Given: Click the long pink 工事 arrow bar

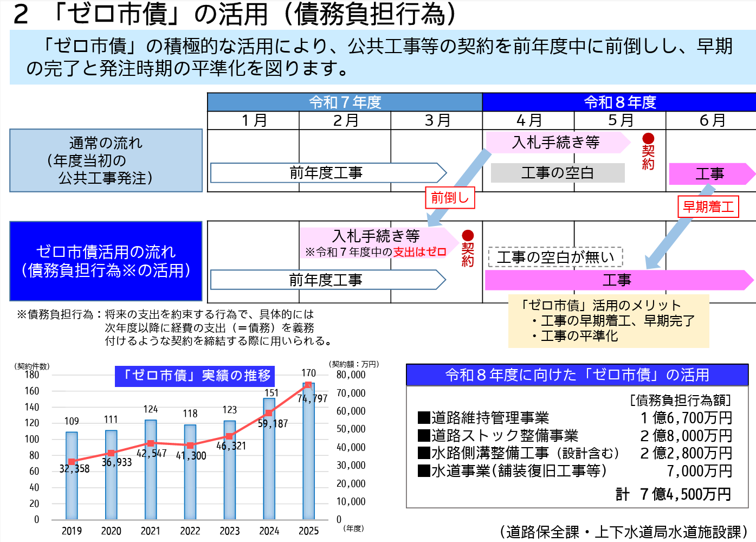Looking at the screenshot, I should point(618,280).
